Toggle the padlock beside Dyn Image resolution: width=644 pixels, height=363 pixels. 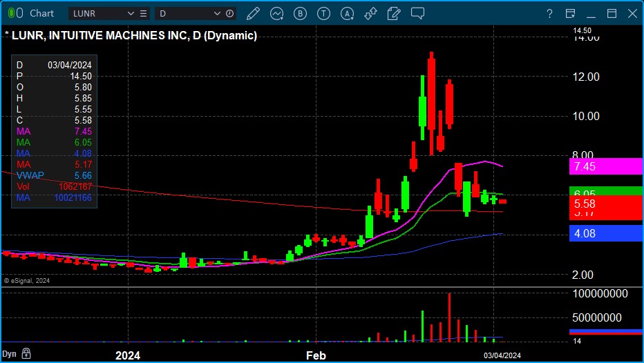coord(26,353)
